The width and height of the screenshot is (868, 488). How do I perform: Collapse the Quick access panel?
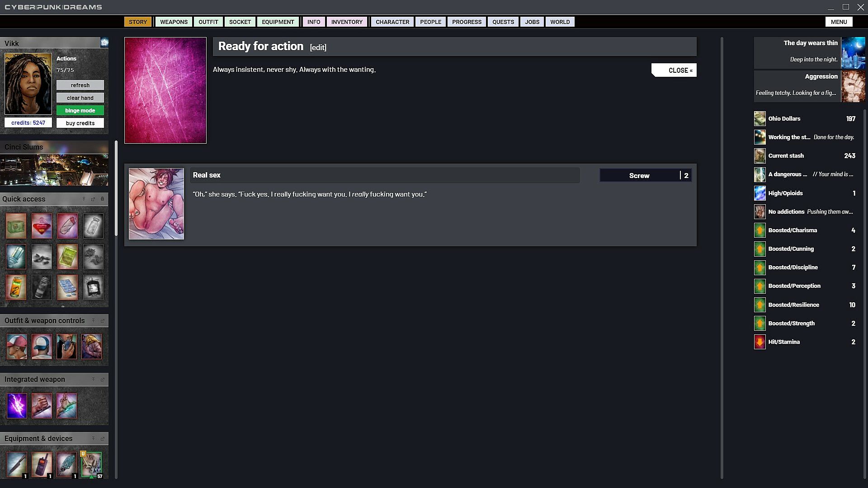84,199
